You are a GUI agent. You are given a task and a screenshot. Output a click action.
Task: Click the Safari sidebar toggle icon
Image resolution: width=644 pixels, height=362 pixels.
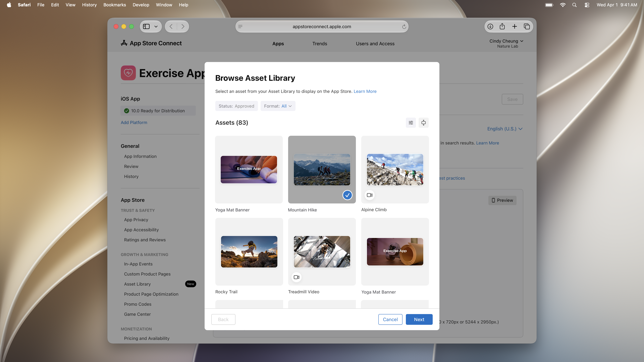click(x=146, y=26)
